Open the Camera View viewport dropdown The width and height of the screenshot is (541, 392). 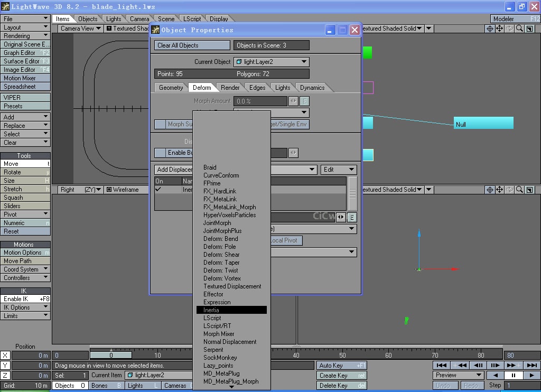pyautogui.click(x=80, y=29)
